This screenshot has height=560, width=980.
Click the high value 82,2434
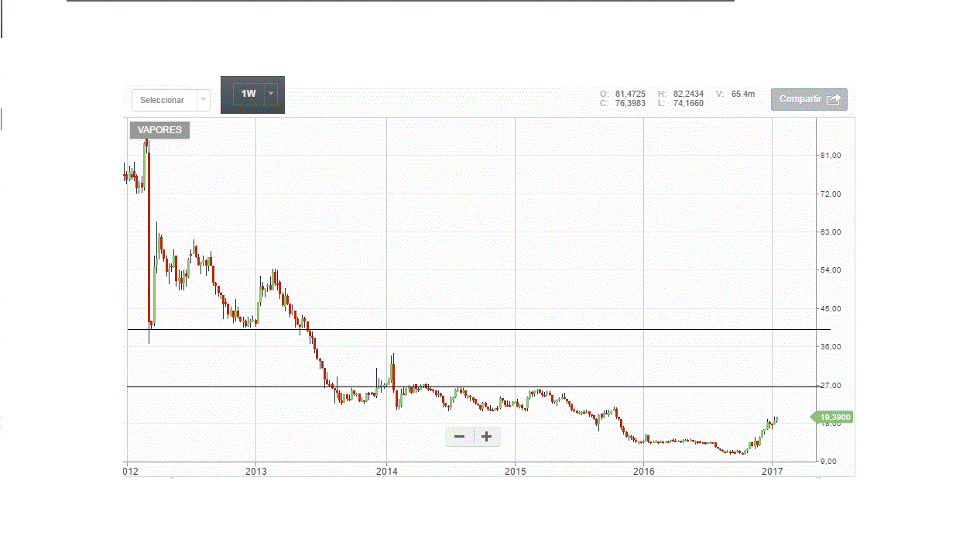pos(688,94)
